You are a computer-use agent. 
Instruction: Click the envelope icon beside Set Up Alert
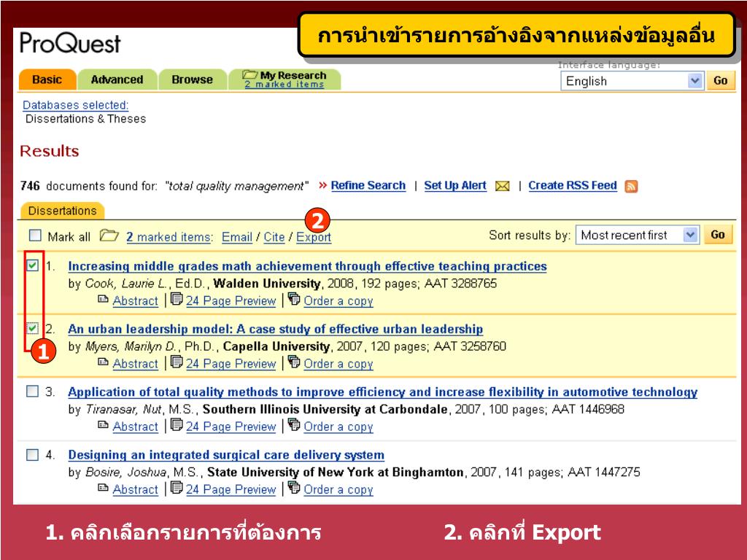(x=502, y=186)
